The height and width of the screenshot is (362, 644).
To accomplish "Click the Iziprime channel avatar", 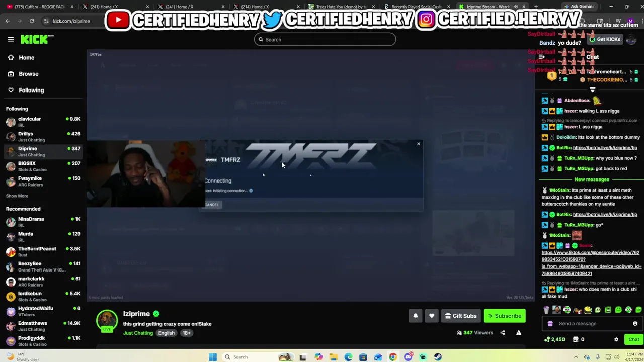I will pyautogui.click(x=107, y=321).
